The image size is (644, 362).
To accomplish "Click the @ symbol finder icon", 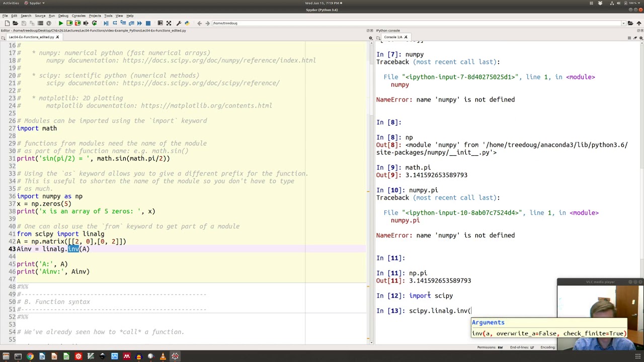I will tap(49, 23).
